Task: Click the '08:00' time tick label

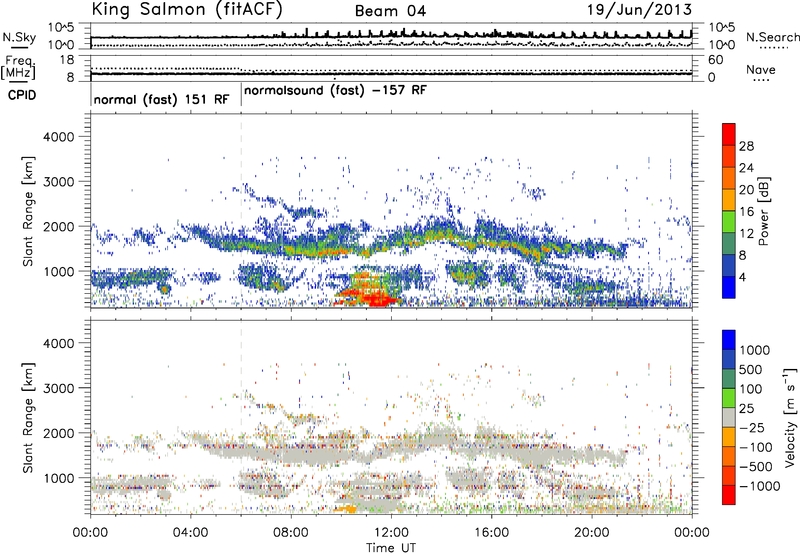Action: click(291, 533)
